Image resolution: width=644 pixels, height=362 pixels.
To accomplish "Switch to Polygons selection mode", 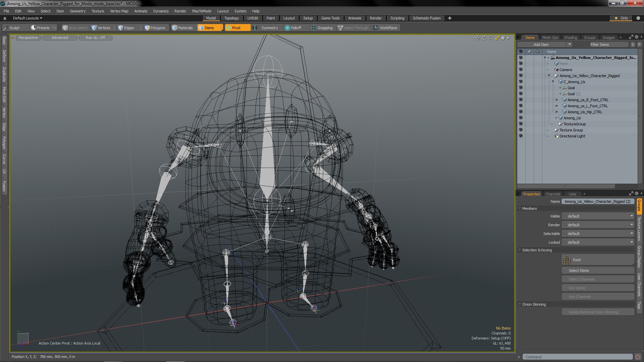I will point(155,28).
